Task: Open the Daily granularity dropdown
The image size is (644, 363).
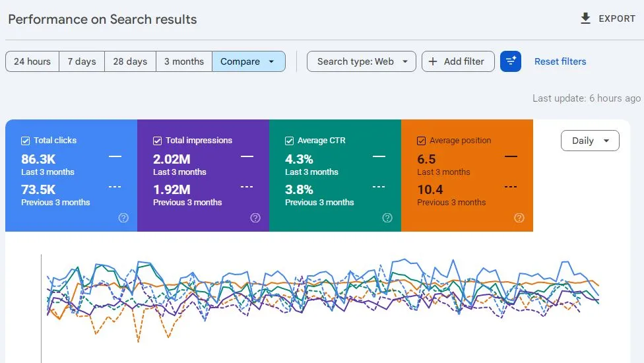Action: click(x=590, y=141)
